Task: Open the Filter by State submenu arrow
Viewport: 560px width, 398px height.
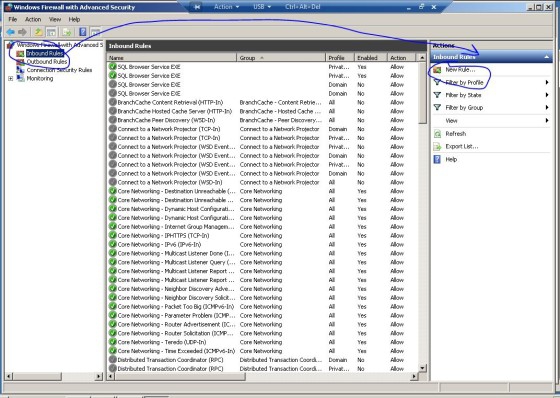Action: tap(547, 95)
